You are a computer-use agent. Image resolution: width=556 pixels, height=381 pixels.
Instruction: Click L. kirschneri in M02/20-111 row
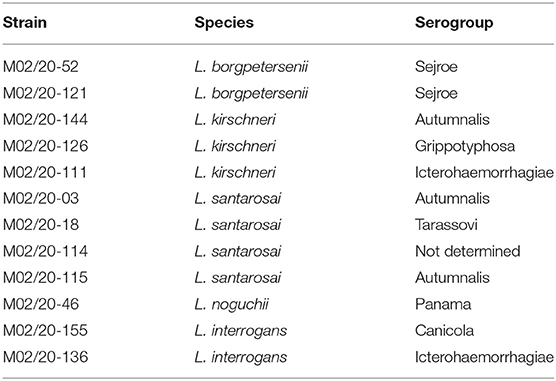[x=235, y=172]
